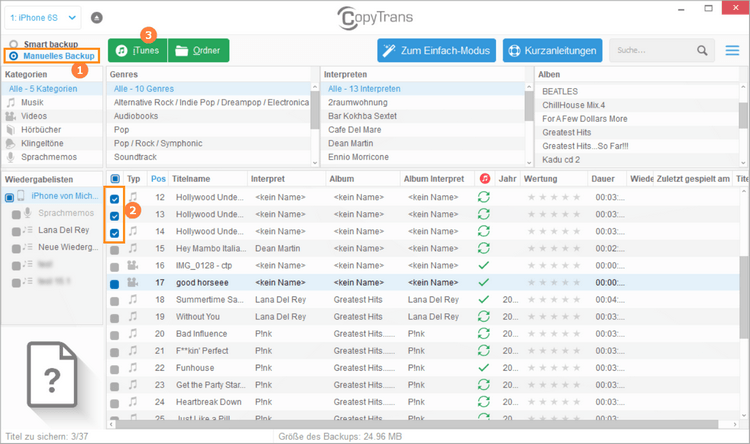Sort by Pos column header

[158, 178]
